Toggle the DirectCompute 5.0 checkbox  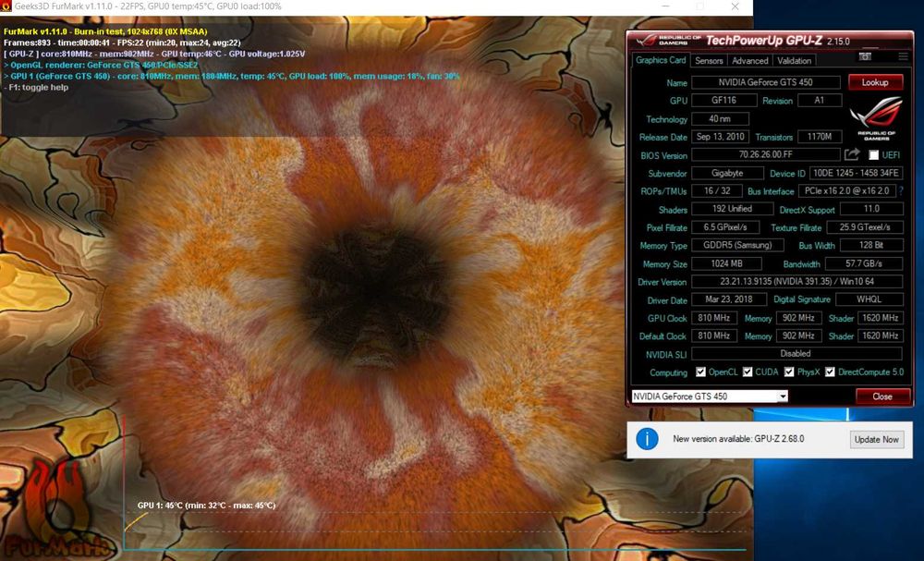[x=830, y=372]
